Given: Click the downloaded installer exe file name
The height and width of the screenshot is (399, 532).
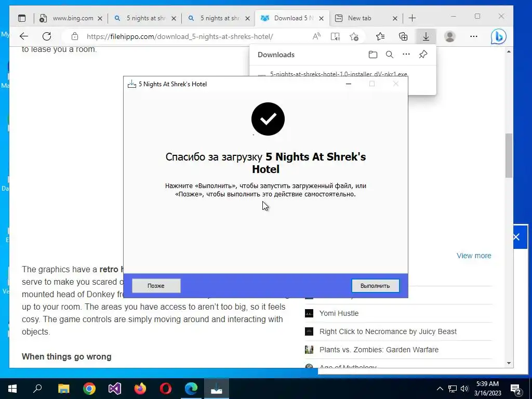Looking at the screenshot, I should (339, 74).
